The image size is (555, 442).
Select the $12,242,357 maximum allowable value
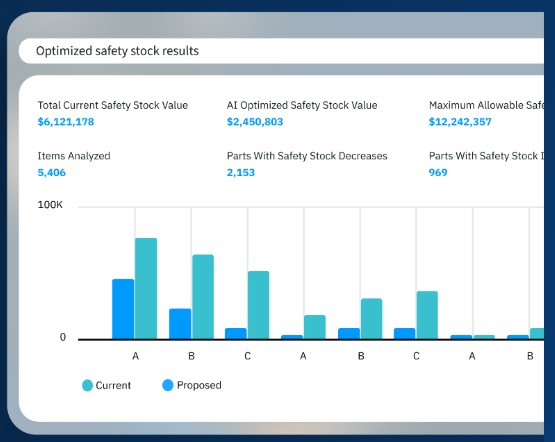point(460,122)
